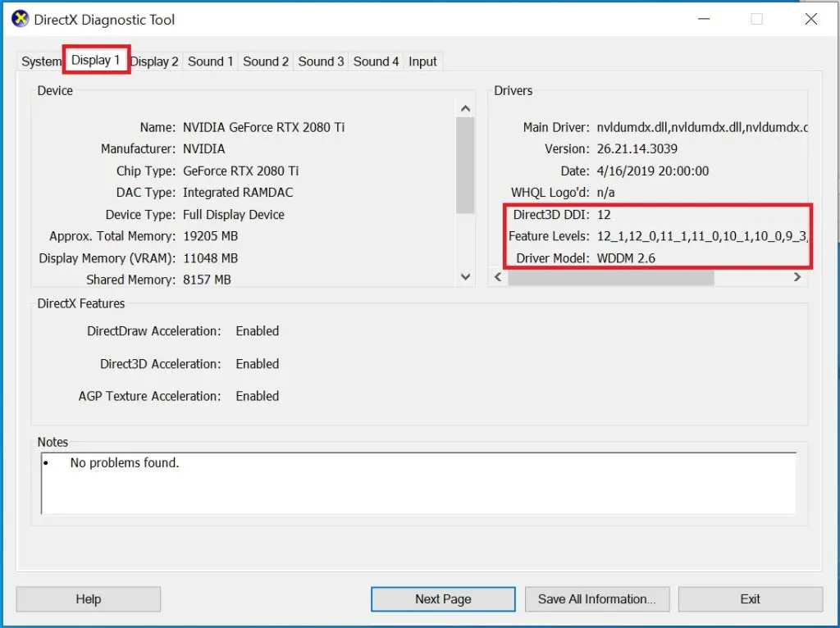
Task: Click the WHQL Logo'd value n/a
Action: pyautogui.click(x=606, y=193)
